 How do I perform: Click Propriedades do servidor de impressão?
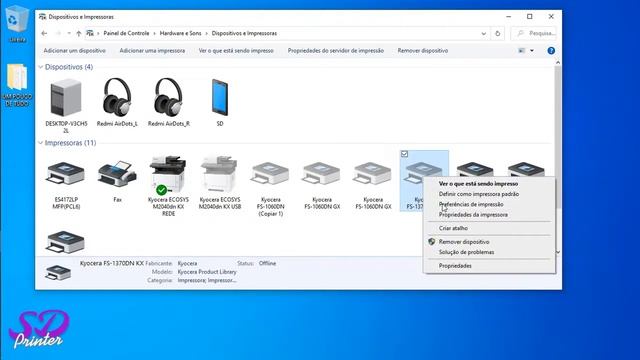pyautogui.click(x=336, y=51)
